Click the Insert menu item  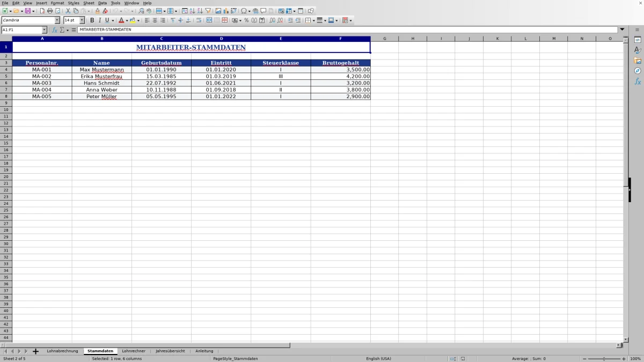(42, 3)
